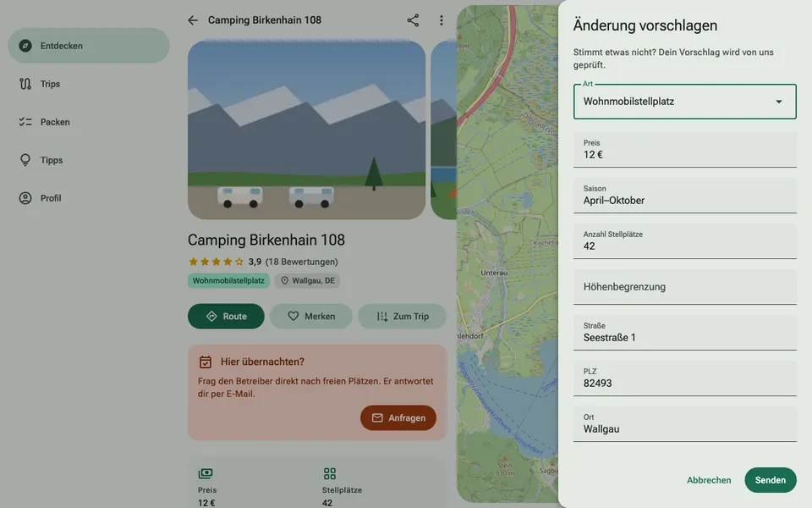Cancel the dialog with Abbrechen
812x508 pixels.
tap(709, 480)
